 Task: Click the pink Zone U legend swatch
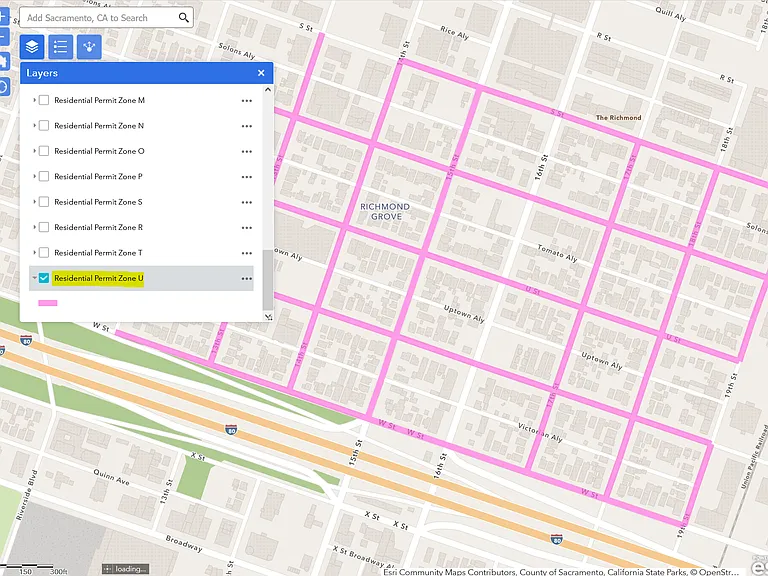[48, 303]
